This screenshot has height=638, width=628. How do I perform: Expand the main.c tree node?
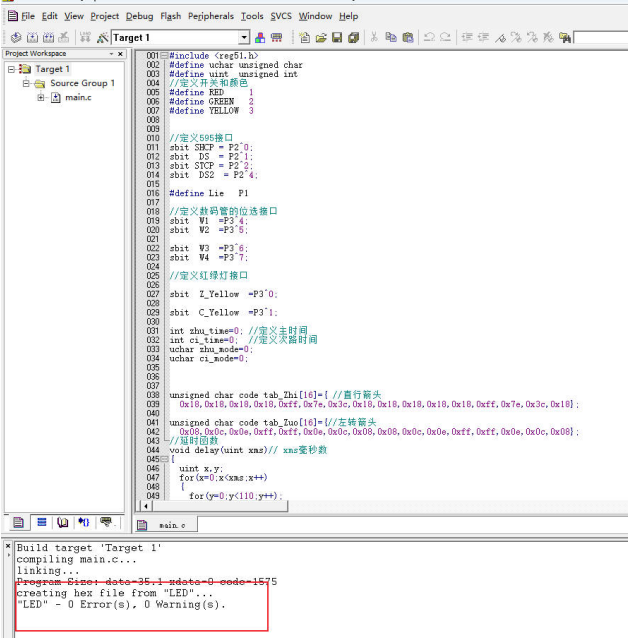[x=41, y=97]
